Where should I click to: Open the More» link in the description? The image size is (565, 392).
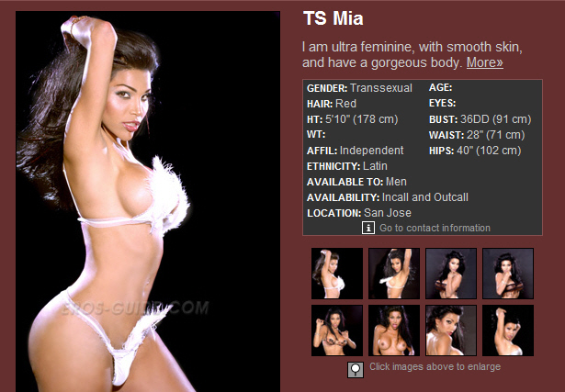click(x=485, y=62)
